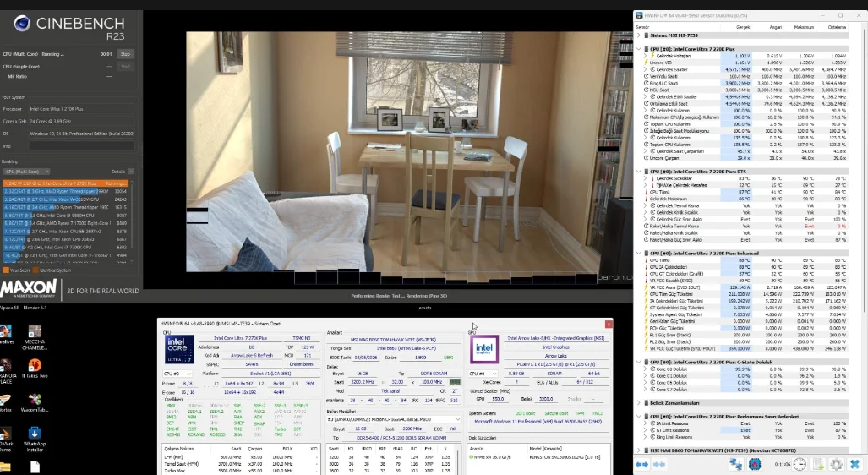The width and height of the screenshot is (868, 475).
Task: Select the PL1 Güç Sınırı (Static) row
Action: click(745, 335)
